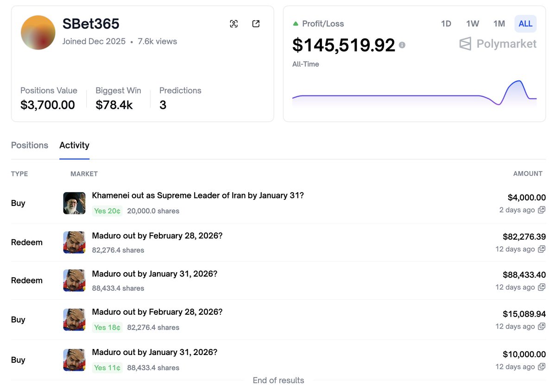
Task: Click the scan profile icon beside SBet365
Action: [x=234, y=24]
